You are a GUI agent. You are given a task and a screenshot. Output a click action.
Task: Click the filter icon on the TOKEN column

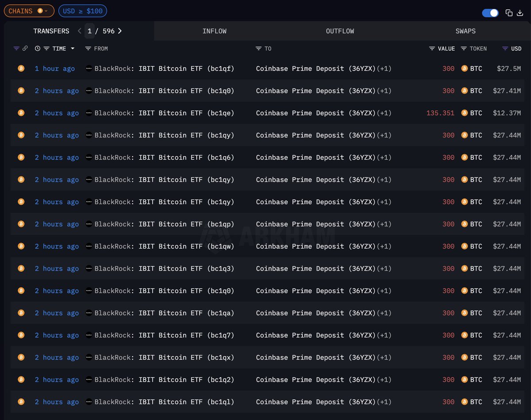click(463, 49)
